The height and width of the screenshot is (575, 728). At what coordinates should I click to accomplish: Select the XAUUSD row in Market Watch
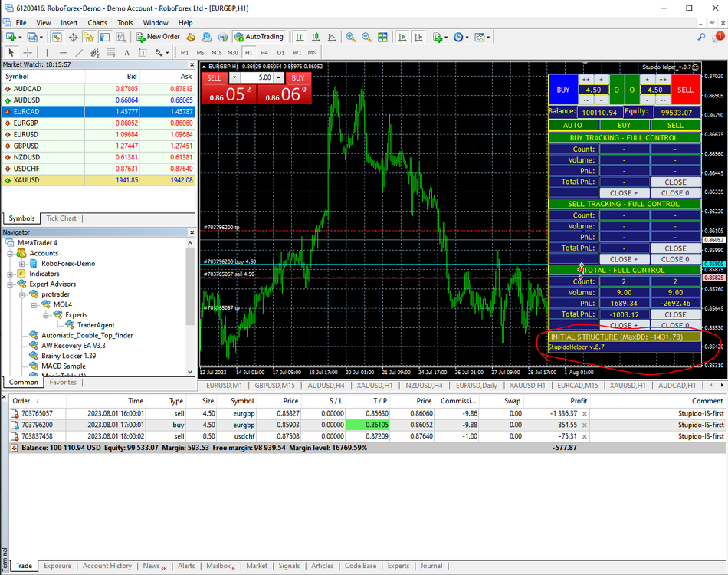[x=98, y=180]
